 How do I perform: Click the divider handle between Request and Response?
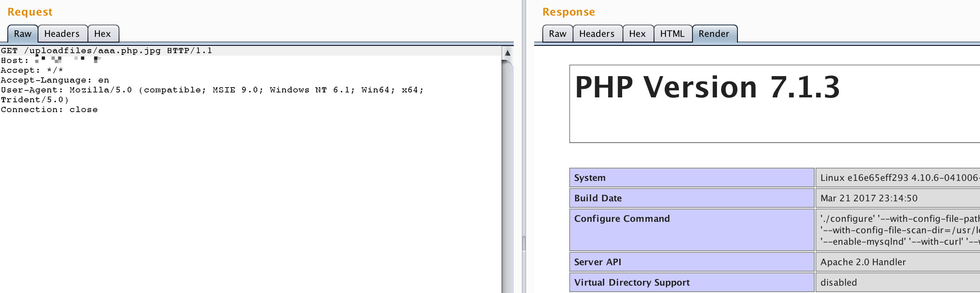(x=524, y=243)
